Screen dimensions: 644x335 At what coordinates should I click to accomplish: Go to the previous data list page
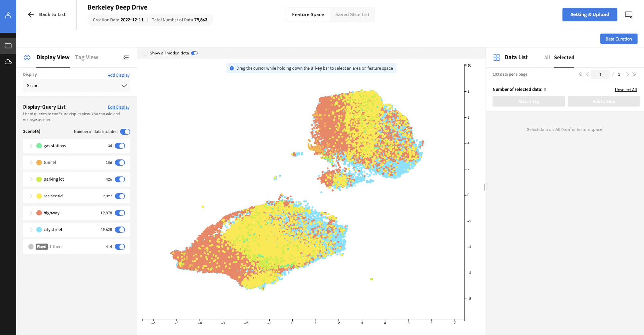click(x=587, y=74)
